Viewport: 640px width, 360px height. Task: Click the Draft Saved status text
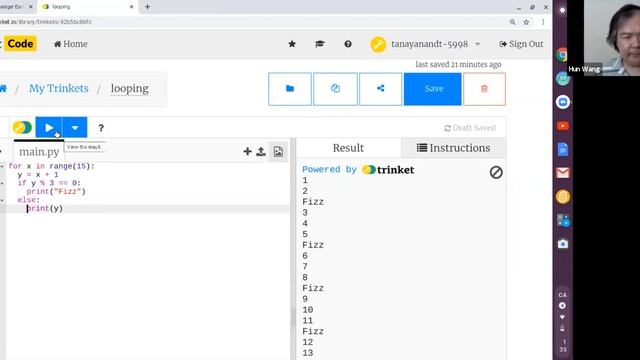click(x=470, y=128)
